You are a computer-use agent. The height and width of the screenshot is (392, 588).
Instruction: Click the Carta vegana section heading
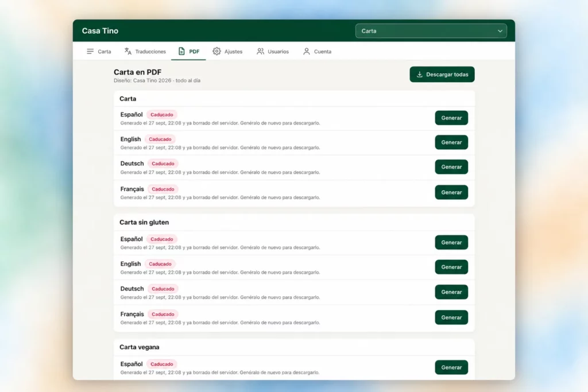pyautogui.click(x=139, y=347)
